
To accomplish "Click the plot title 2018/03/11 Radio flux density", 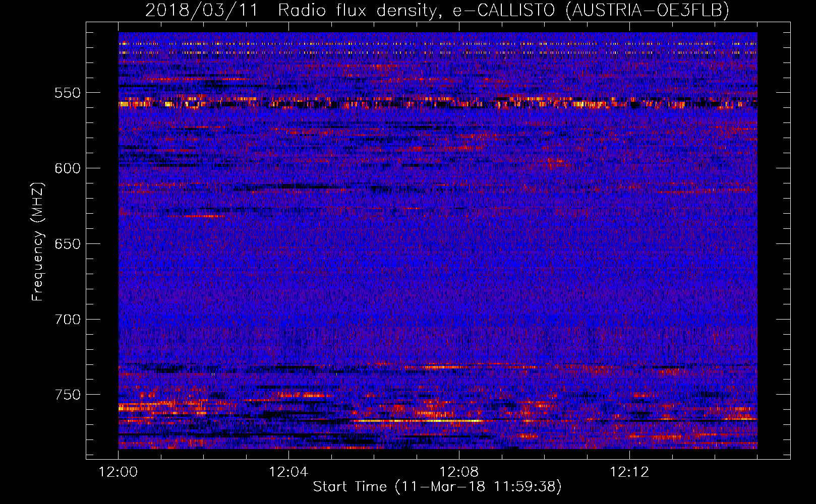I will (x=437, y=10).
